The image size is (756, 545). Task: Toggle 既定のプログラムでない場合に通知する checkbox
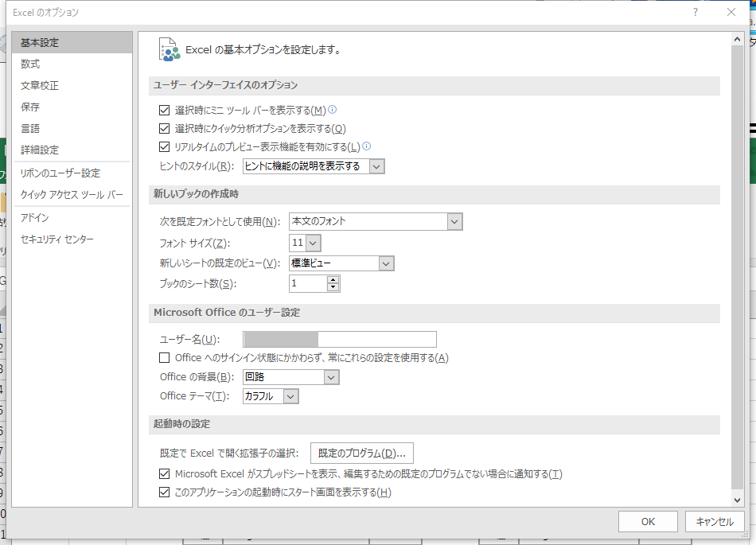pos(165,473)
